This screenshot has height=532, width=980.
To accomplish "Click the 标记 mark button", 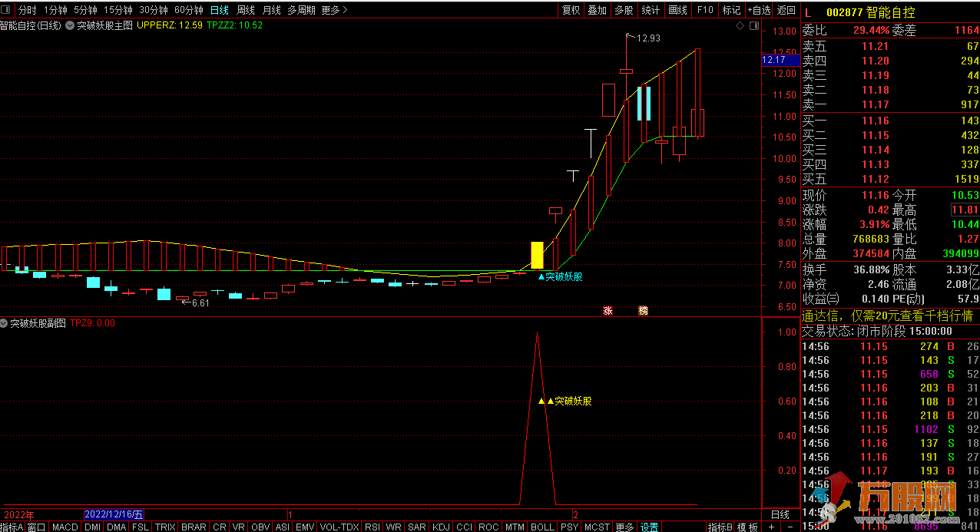I will tap(731, 10).
